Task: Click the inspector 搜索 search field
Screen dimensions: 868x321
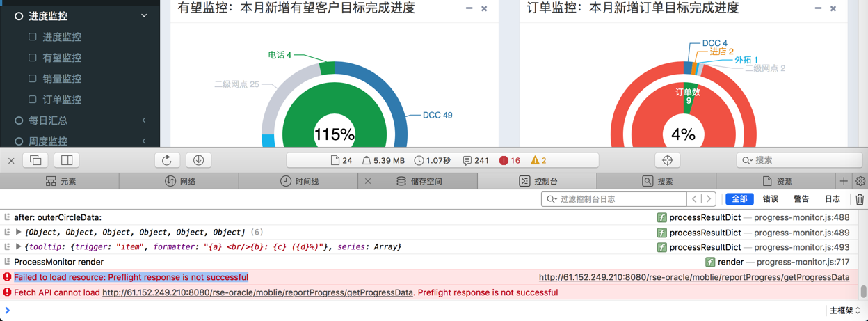Action: click(799, 160)
